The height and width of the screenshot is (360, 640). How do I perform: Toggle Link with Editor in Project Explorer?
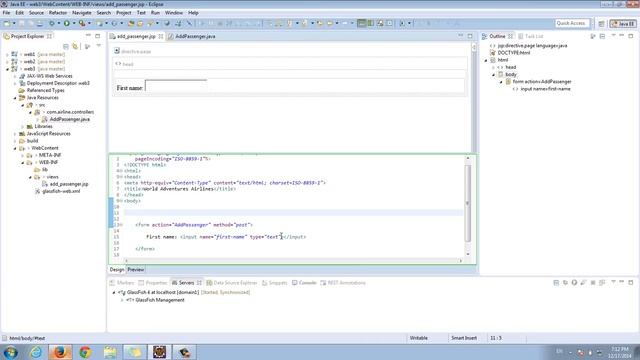pyautogui.click(x=75, y=47)
